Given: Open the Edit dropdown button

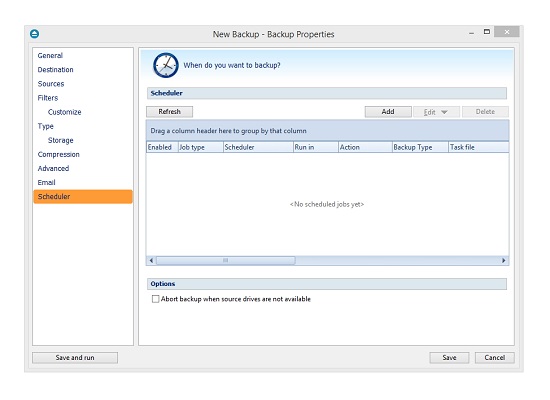Looking at the screenshot, I should 436,112.
